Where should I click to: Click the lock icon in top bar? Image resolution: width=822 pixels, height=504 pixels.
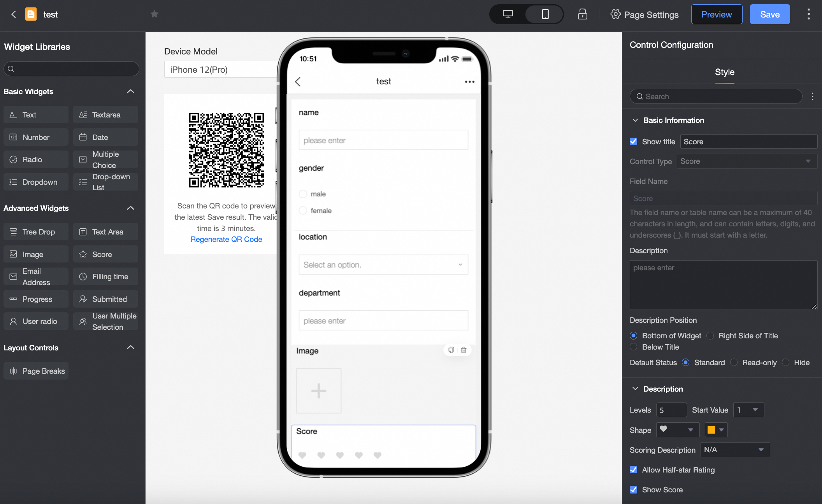pyautogui.click(x=582, y=14)
